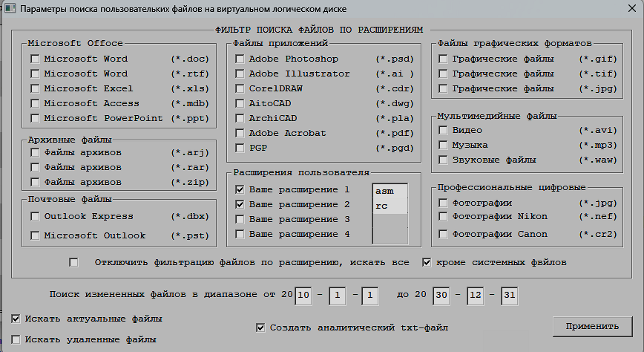Image resolution: width=644 pixels, height=352 pixels.
Task: Enable CorelDRAW *.cdr filter
Action: [x=240, y=88]
